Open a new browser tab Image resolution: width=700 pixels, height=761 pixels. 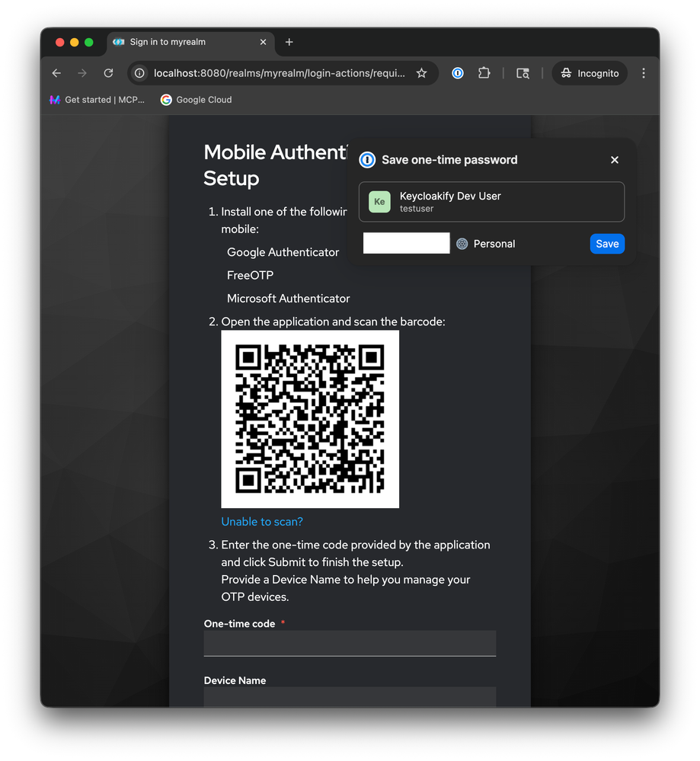tap(289, 42)
